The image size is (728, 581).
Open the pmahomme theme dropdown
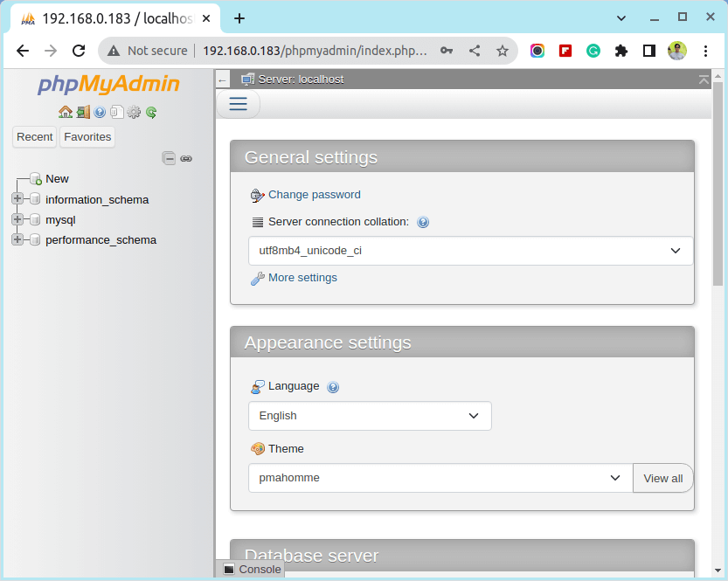pyautogui.click(x=440, y=478)
